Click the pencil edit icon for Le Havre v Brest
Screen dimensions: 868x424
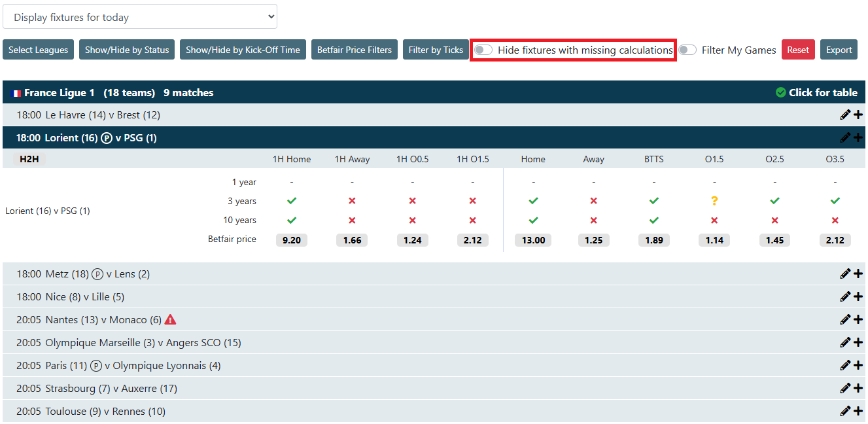coord(845,115)
